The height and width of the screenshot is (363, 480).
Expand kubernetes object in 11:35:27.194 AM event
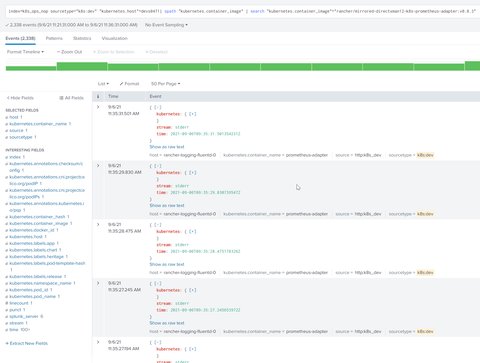coord(193,349)
